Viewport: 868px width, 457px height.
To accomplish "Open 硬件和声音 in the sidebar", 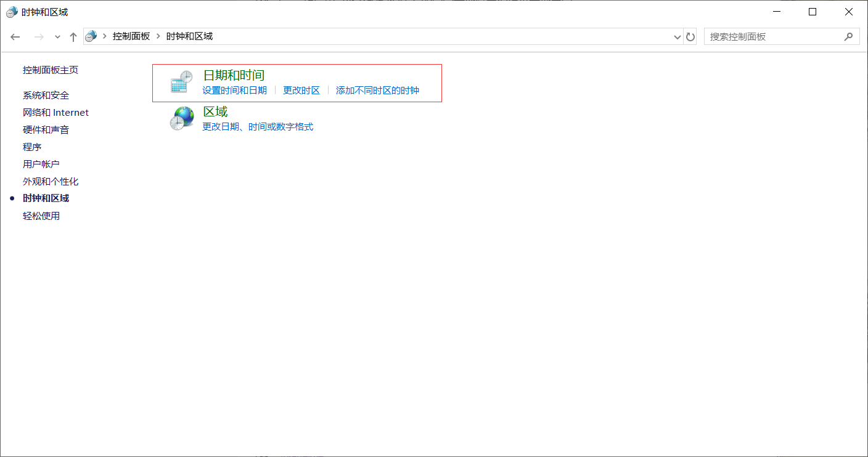I will coord(46,130).
